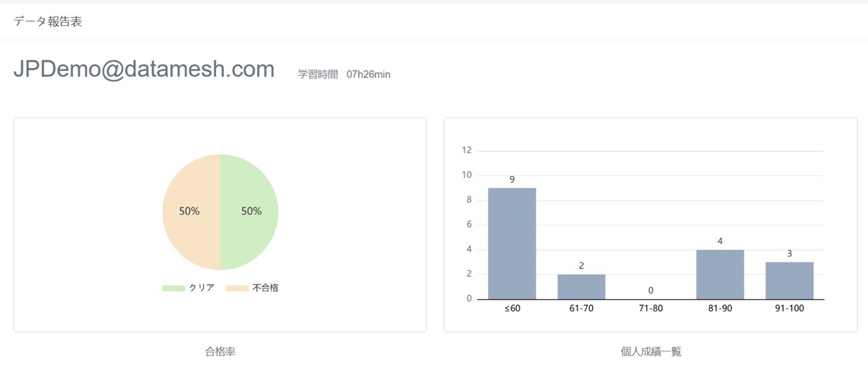Toggle the クリア legend label

(x=201, y=288)
